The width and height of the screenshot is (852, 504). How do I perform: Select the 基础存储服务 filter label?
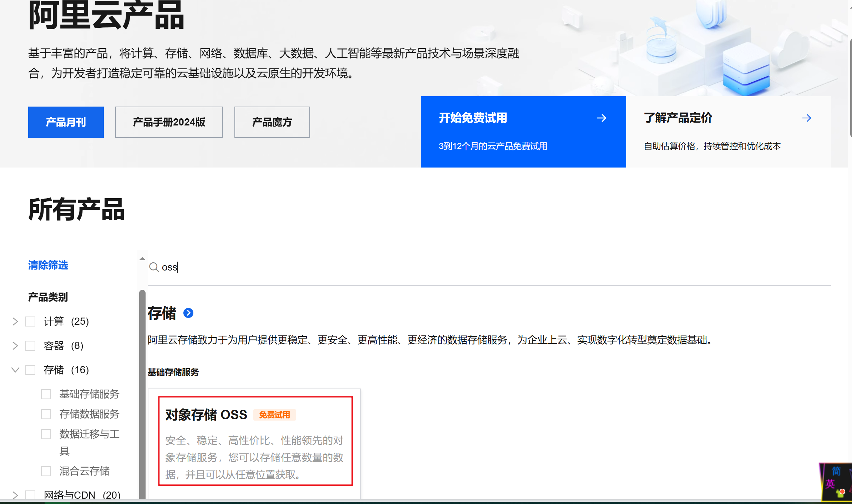pos(90,394)
